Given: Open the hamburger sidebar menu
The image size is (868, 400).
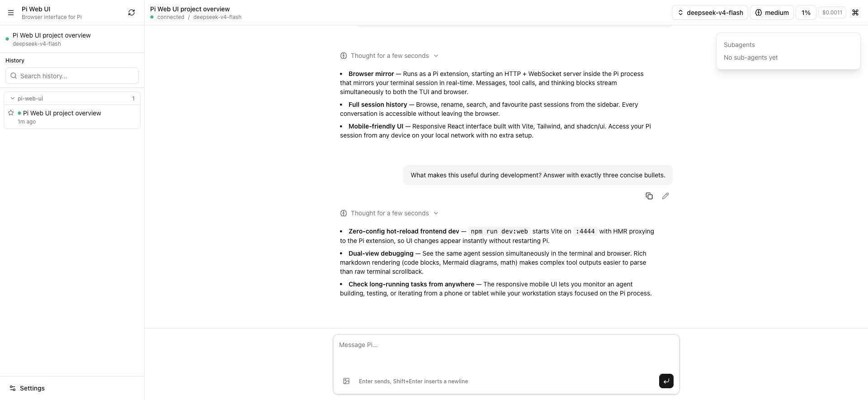Looking at the screenshot, I should 11,13.
